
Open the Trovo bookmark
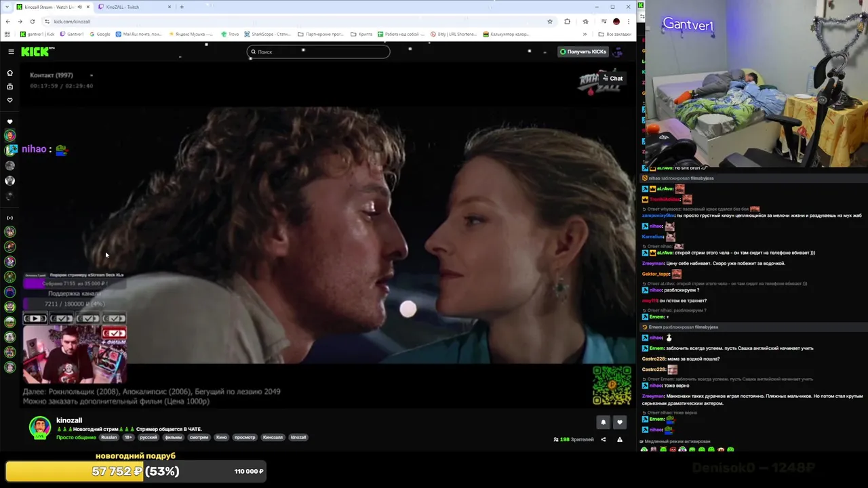(x=230, y=34)
